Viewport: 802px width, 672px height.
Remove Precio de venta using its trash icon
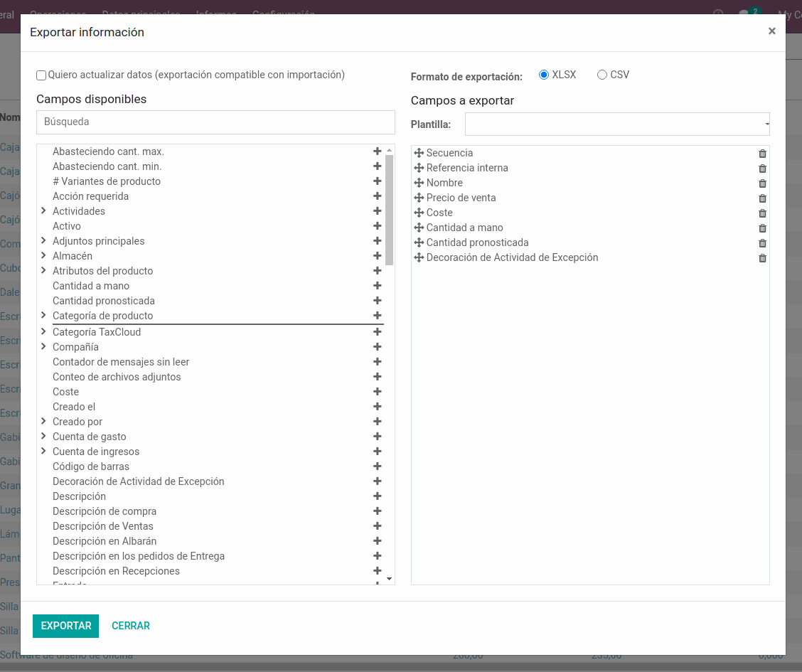tap(762, 198)
